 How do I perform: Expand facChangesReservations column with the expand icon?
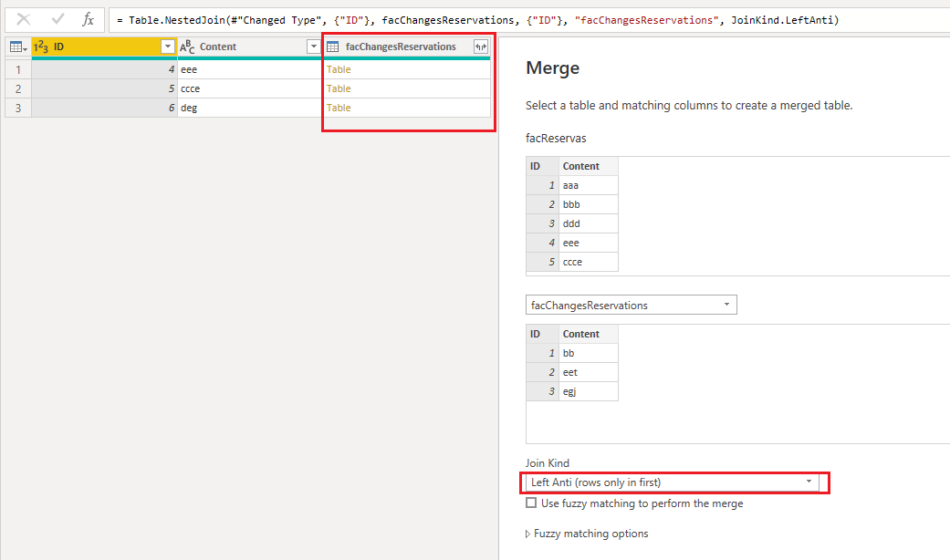pos(480,47)
